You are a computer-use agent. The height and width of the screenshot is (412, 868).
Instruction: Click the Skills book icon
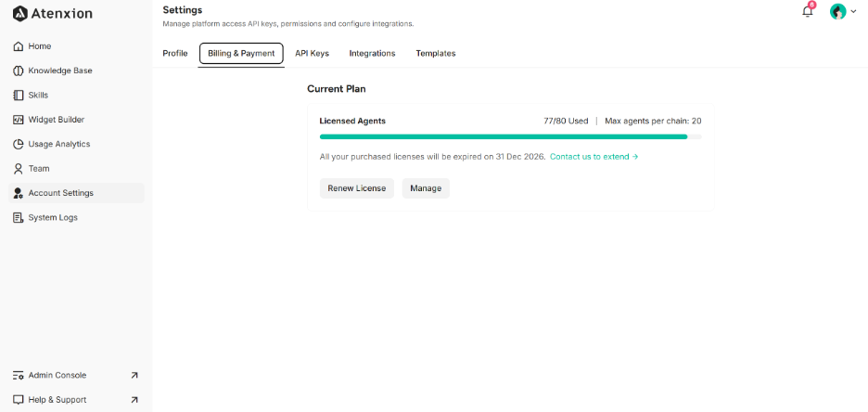click(x=19, y=96)
